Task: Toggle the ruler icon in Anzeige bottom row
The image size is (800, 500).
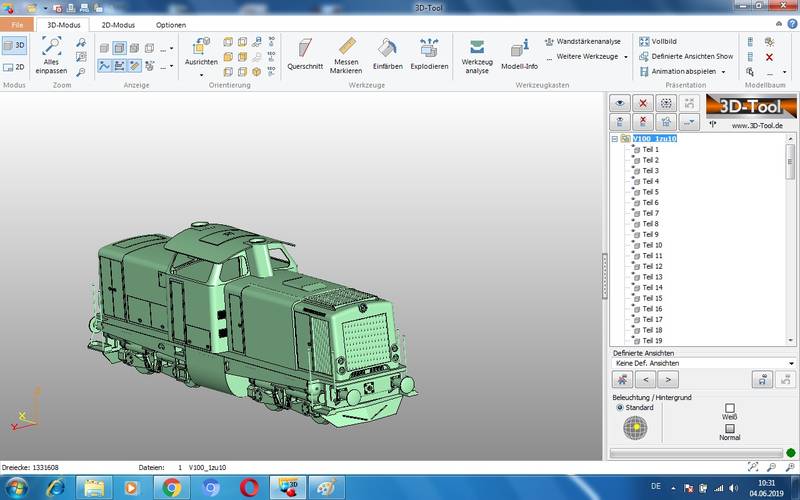Action: [135, 65]
